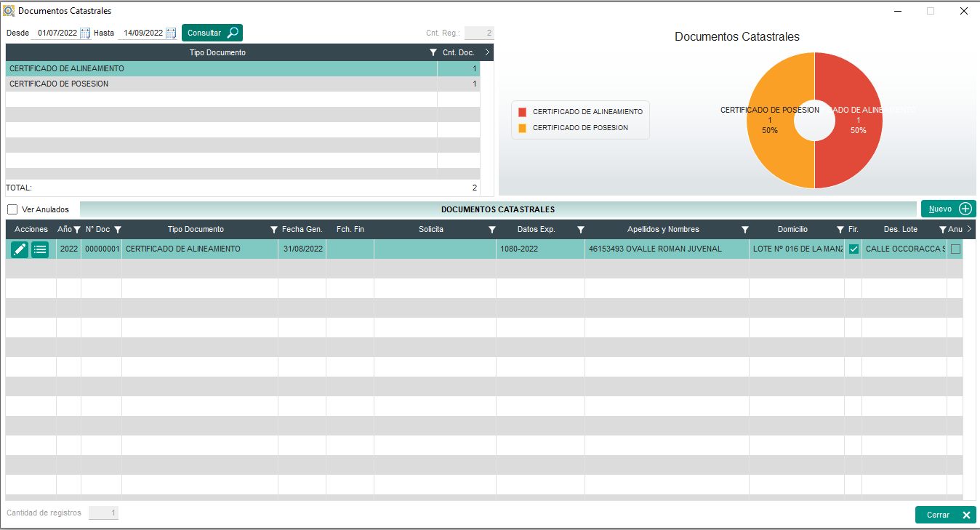Image resolution: width=980 pixels, height=530 pixels.
Task: Click the orange CERTIFICADO DE POSESION legend swatch
Action: pyautogui.click(x=522, y=128)
